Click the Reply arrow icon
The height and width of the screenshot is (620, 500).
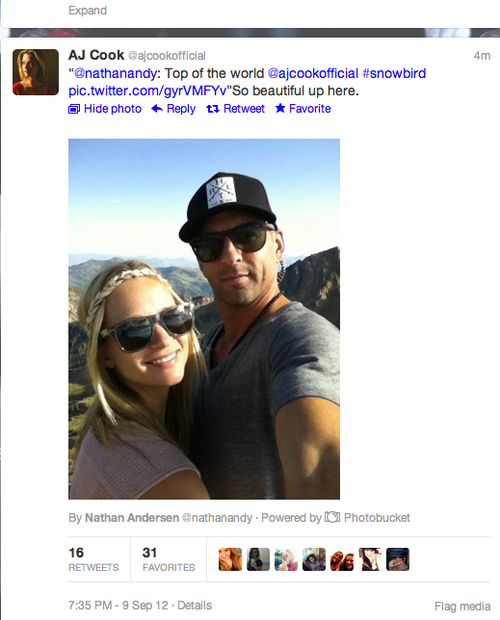(x=157, y=108)
